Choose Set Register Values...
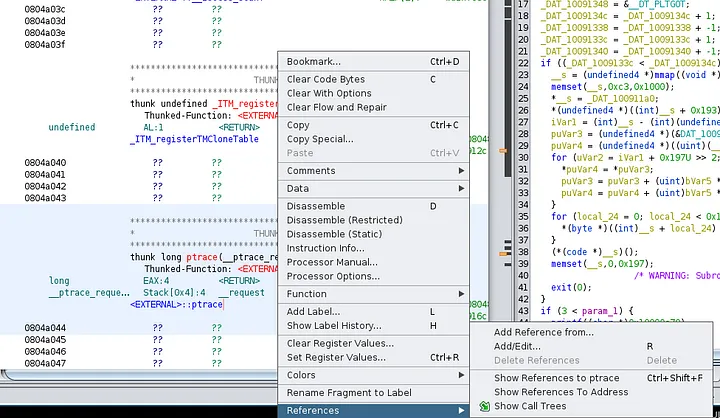Screen dimensions: 720x418 tap(373, 357)
